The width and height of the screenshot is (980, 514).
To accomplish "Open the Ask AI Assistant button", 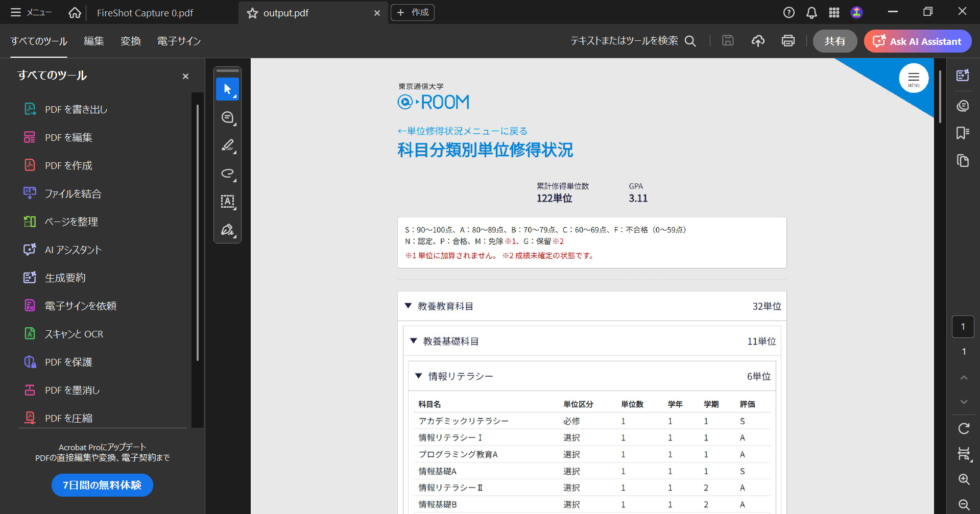I will [917, 41].
